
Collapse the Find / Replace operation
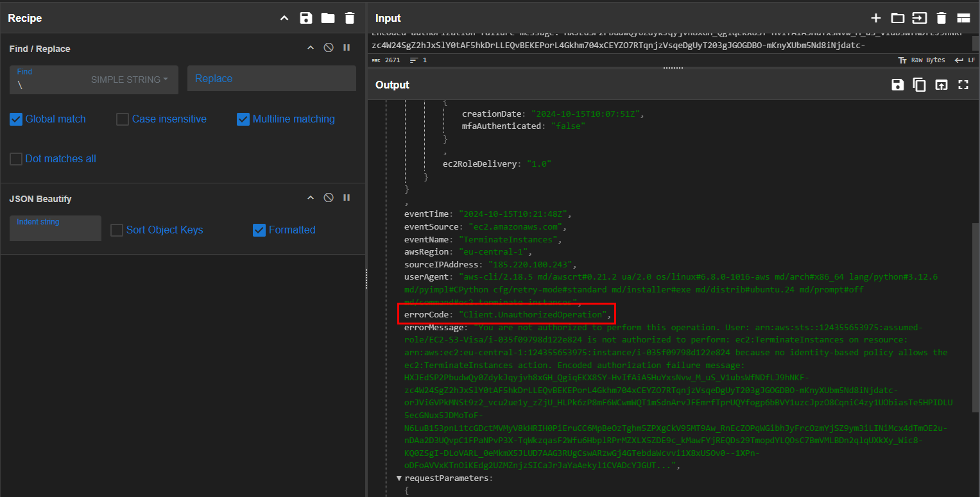pyautogui.click(x=311, y=48)
